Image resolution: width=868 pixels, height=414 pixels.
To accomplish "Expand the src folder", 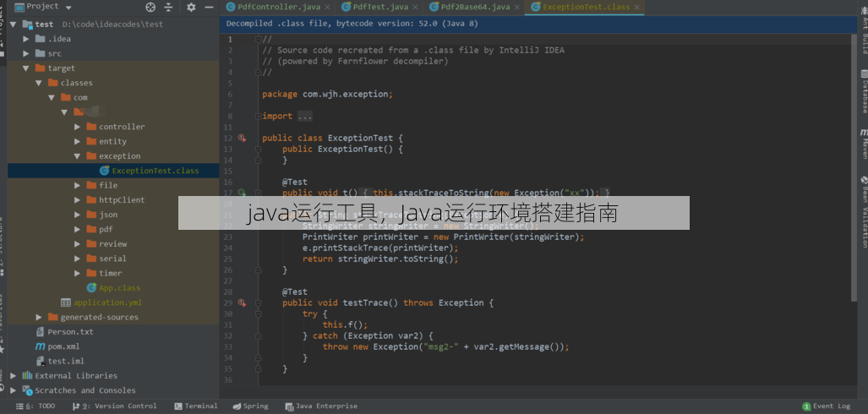I will pos(26,54).
